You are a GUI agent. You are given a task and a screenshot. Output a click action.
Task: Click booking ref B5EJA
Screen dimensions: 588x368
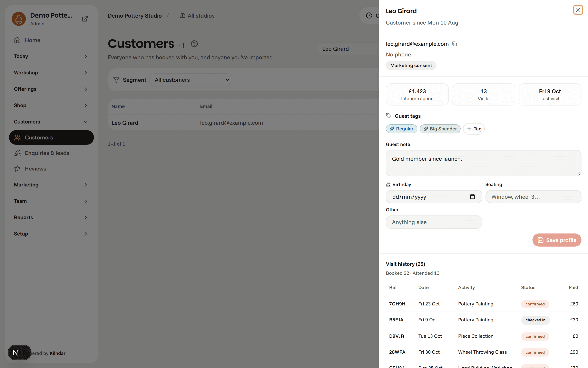396,320
